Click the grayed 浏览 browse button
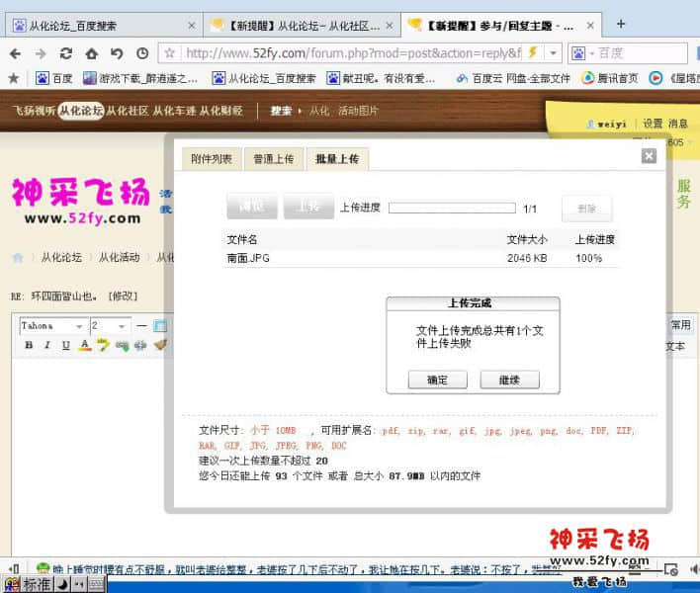 252,207
